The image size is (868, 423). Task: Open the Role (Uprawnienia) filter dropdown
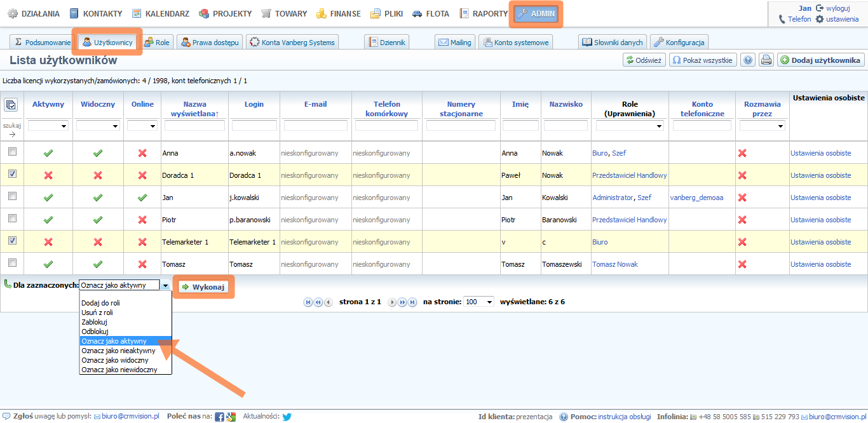[x=630, y=126]
